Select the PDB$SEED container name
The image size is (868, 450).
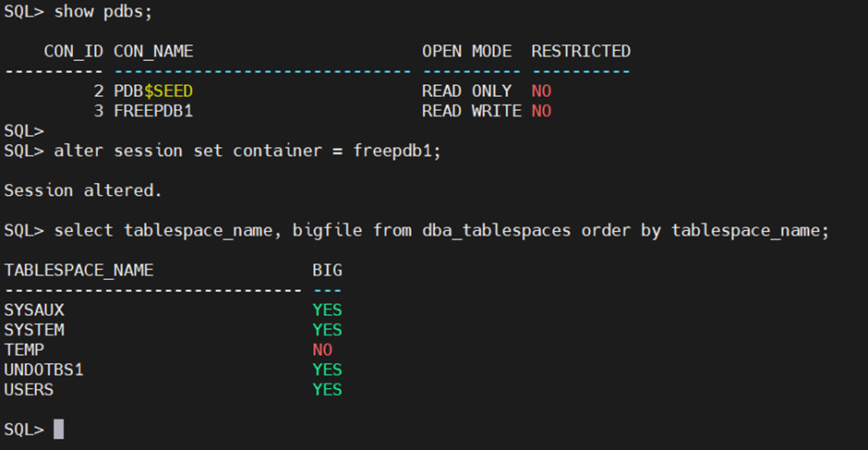click(x=153, y=91)
